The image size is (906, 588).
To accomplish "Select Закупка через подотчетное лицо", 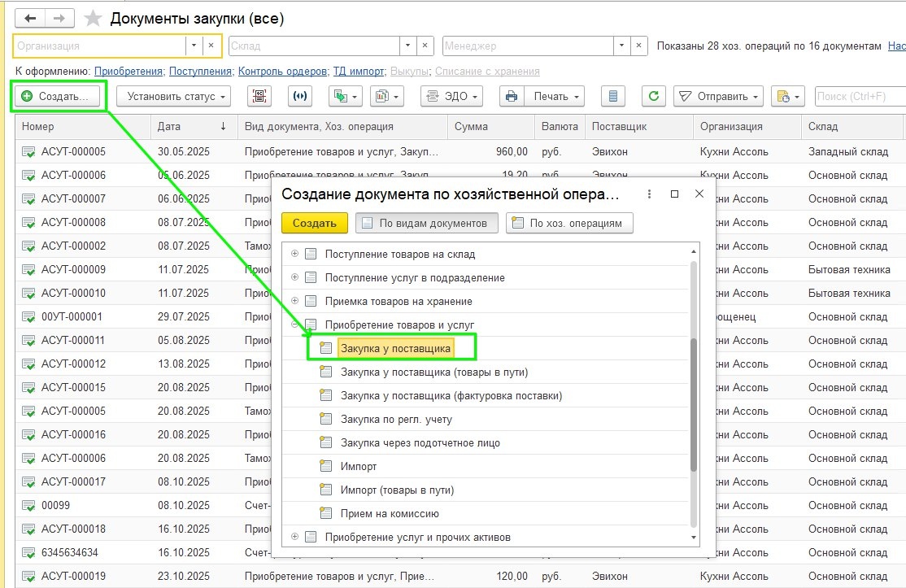I will [x=420, y=443].
